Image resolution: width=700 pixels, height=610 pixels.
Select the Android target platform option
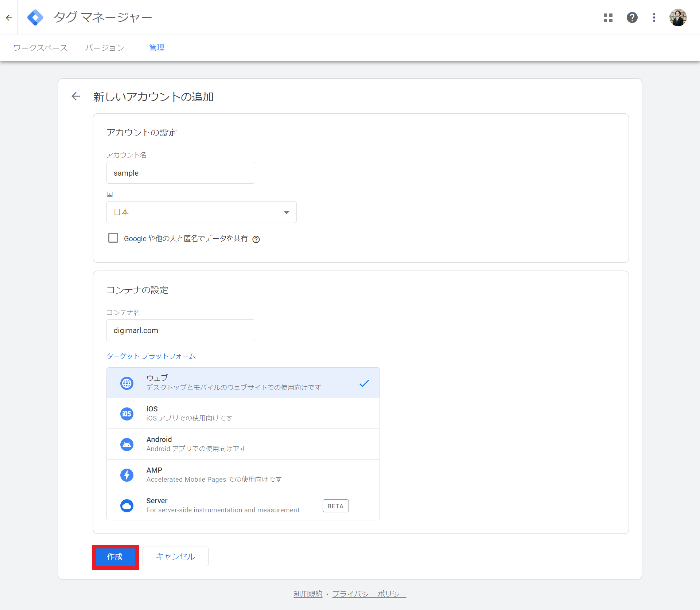(x=243, y=444)
